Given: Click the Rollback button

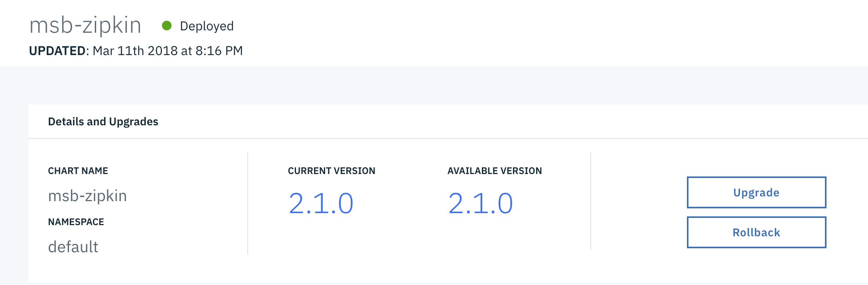Looking at the screenshot, I should tap(756, 232).
